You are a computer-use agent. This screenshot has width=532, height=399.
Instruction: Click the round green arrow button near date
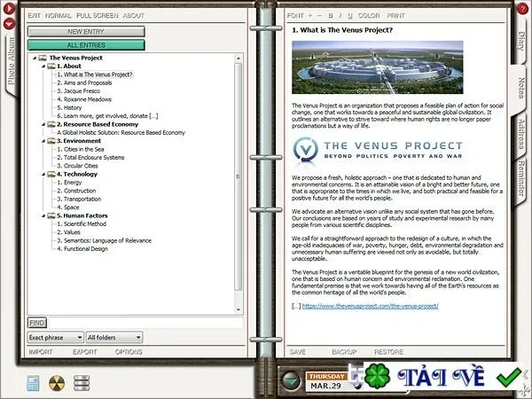(291, 380)
